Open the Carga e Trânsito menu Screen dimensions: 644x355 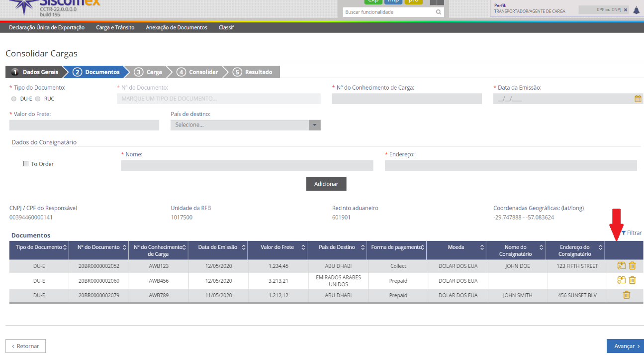coord(115,27)
